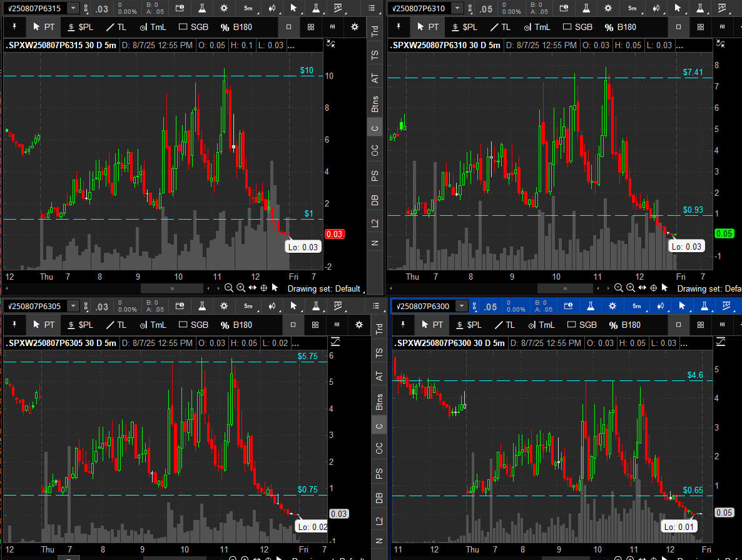Expand the symbol dropdown for P6300
742x560 pixels.
pos(462,306)
